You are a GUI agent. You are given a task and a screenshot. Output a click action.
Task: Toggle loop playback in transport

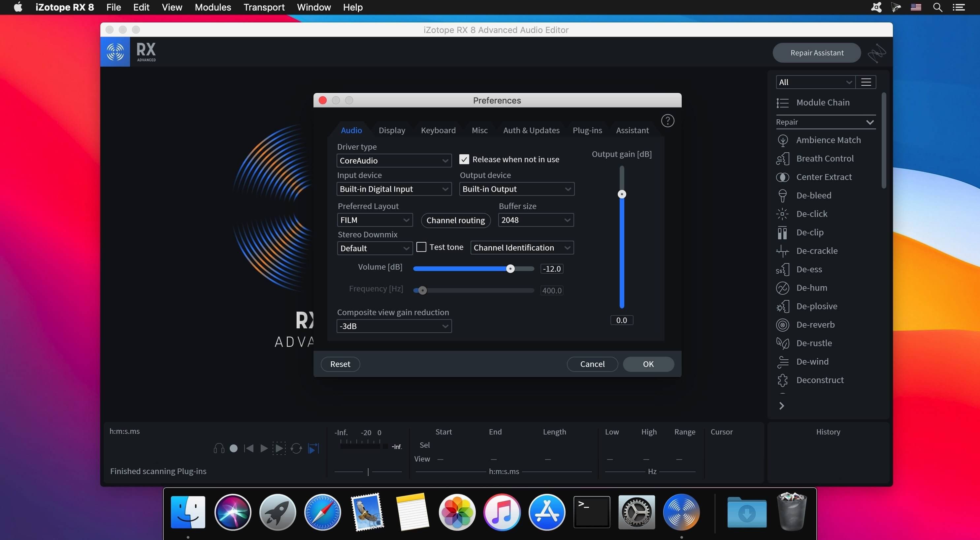(296, 448)
